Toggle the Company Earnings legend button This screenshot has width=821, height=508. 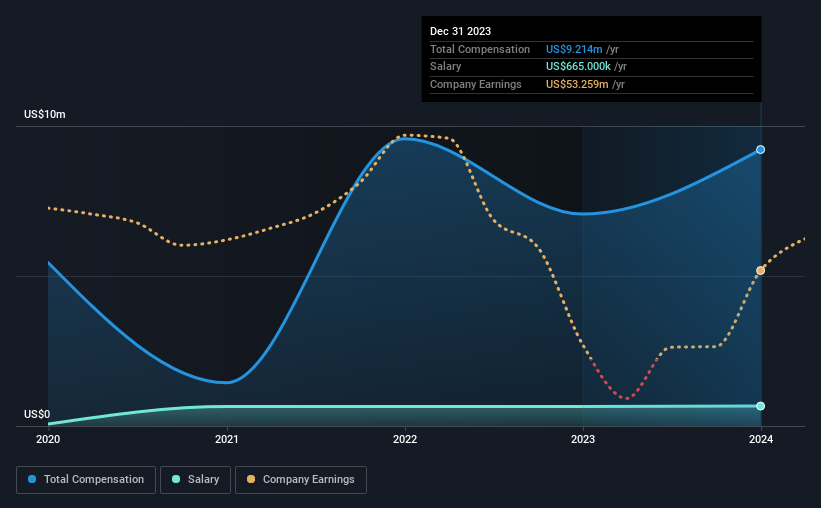coord(301,480)
